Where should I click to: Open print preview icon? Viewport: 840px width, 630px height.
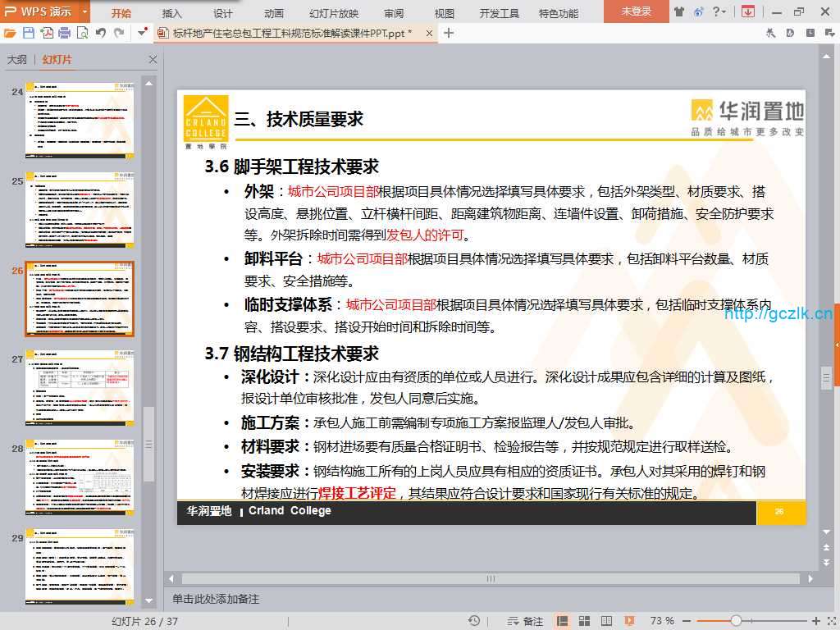point(82,33)
